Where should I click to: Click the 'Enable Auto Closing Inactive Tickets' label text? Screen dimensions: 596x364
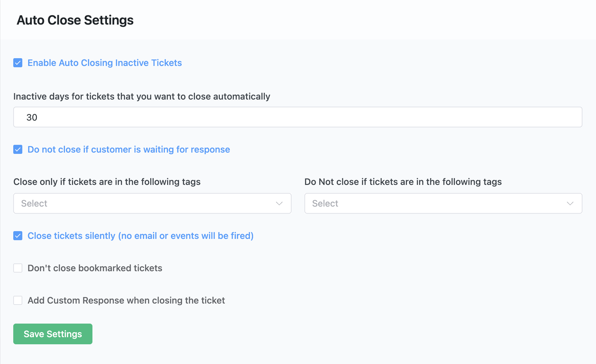[105, 63]
